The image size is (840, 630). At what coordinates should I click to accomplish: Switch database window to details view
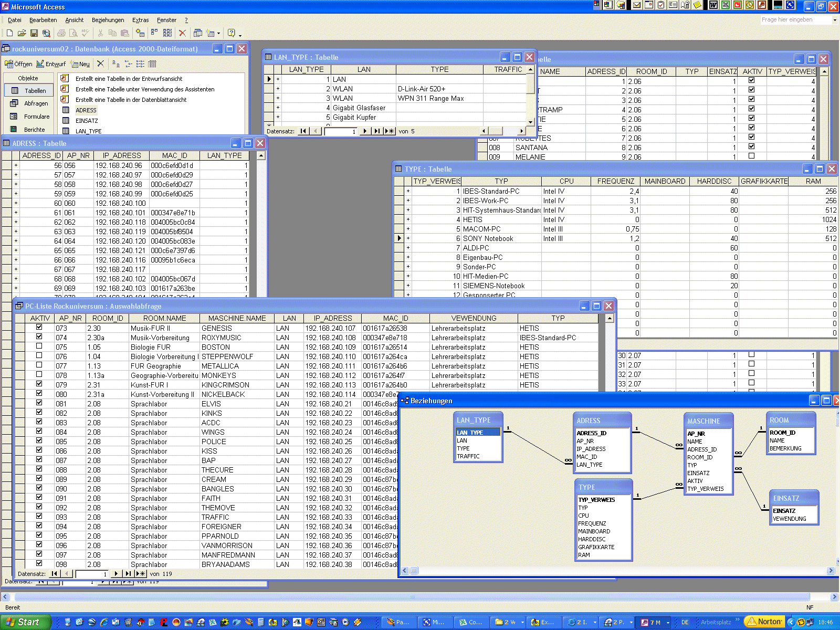click(x=152, y=64)
